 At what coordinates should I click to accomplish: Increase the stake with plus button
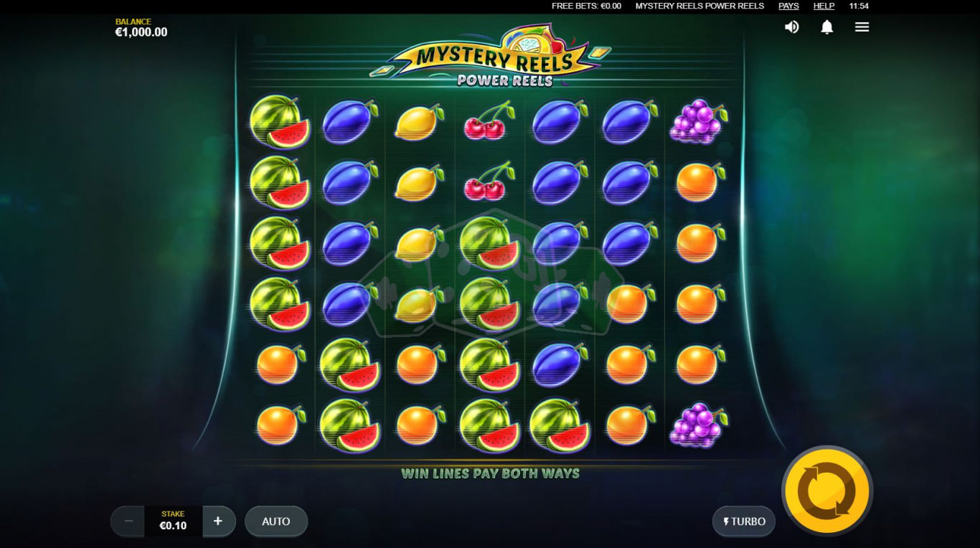[218, 521]
